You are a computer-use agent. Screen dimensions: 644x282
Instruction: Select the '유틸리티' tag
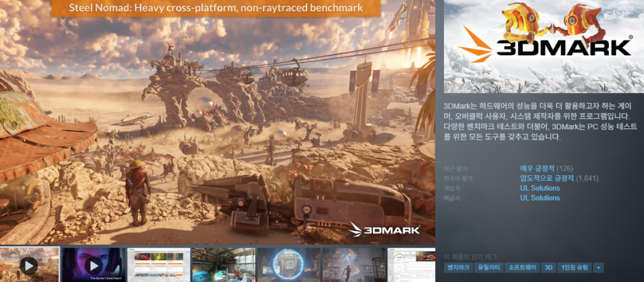click(489, 268)
